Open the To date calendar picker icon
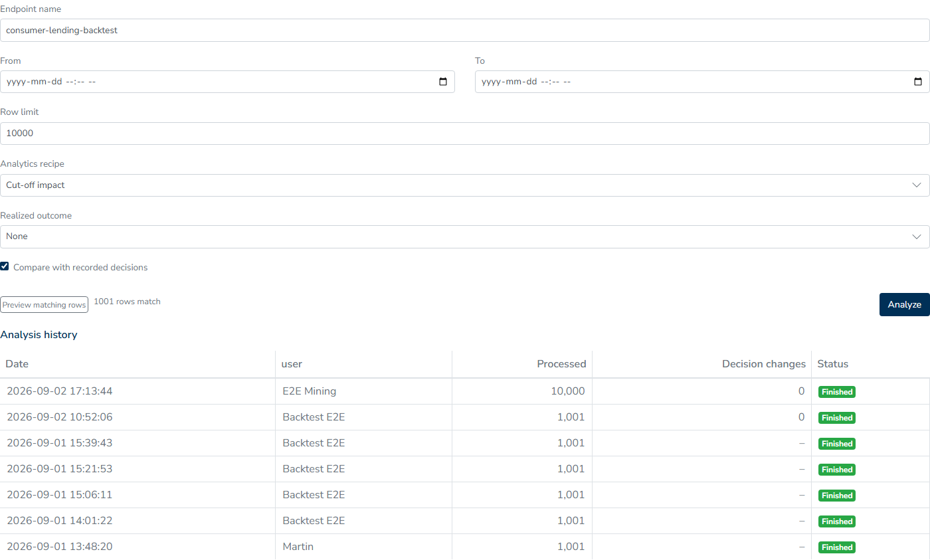This screenshot has width=930, height=560. (x=918, y=82)
